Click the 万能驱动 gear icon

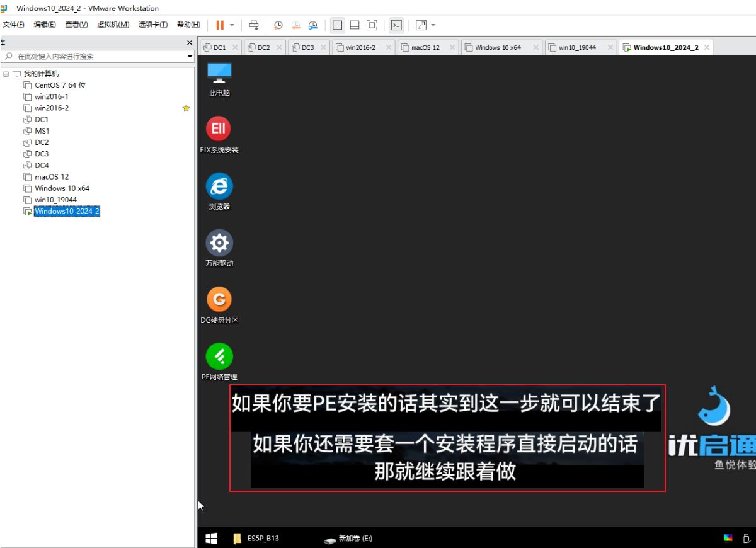pyautogui.click(x=219, y=243)
